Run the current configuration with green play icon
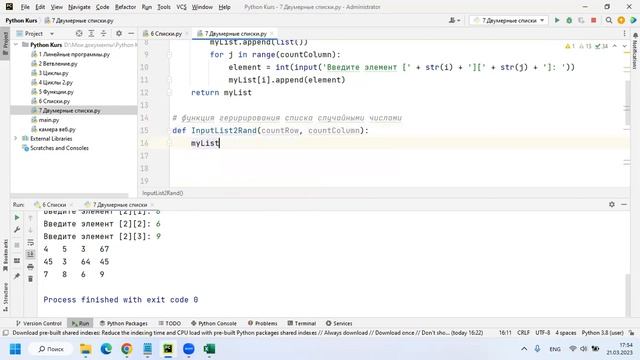 click(x=557, y=20)
